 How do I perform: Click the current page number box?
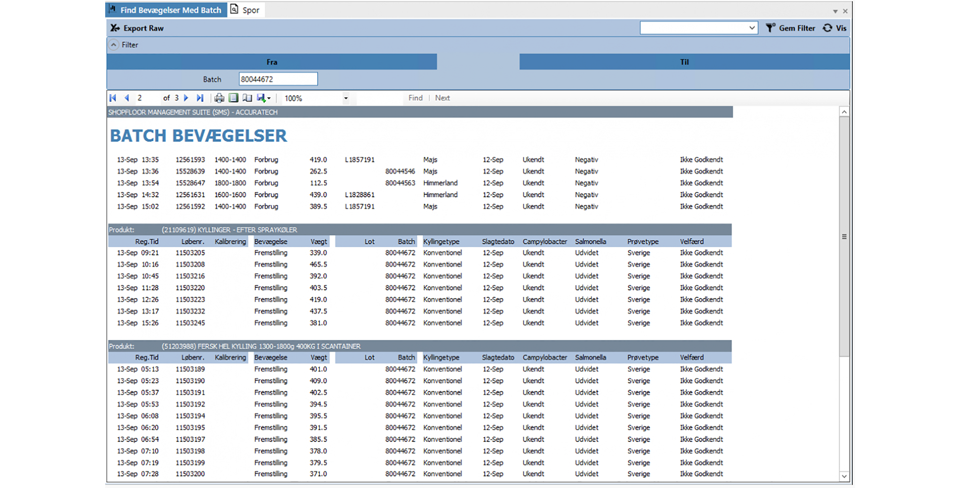click(146, 98)
